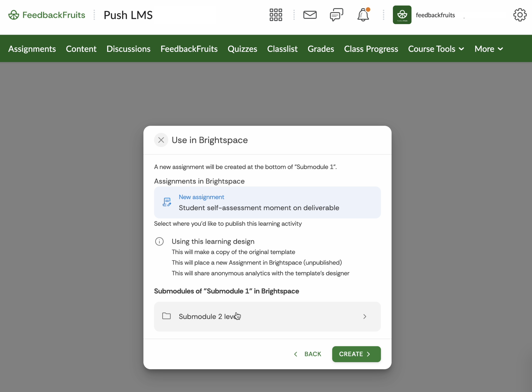Click the feedbackfruits profile avatar
The width and height of the screenshot is (532, 392).
[402, 15]
